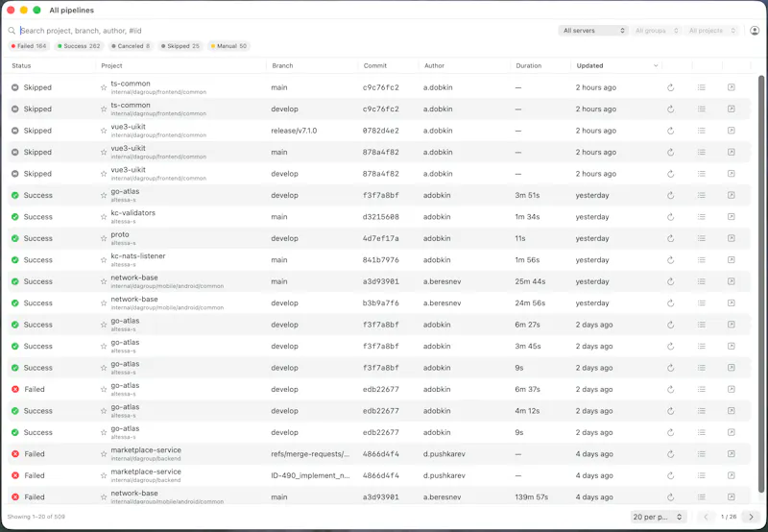Image resolution: width=768 pixels, height=532 pixels.
Task: Filter by Failed 164 status
Action: [x=29, y=46]
